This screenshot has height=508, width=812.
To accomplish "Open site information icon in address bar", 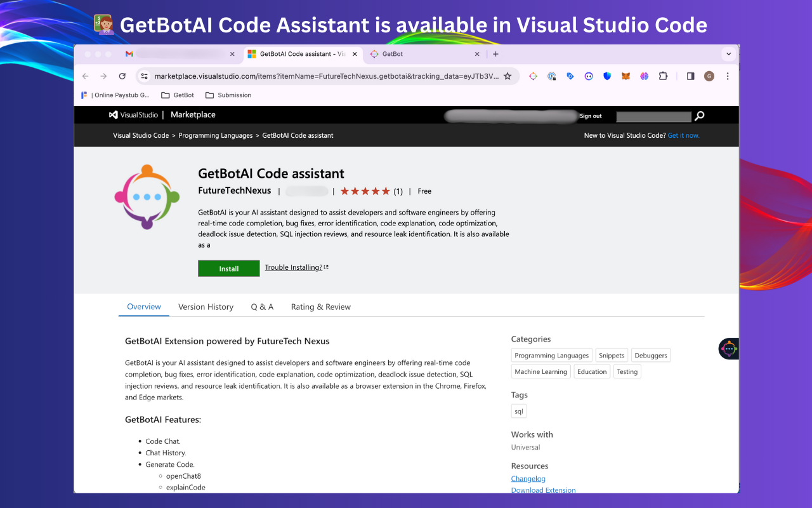I will [x=144, y=76].
